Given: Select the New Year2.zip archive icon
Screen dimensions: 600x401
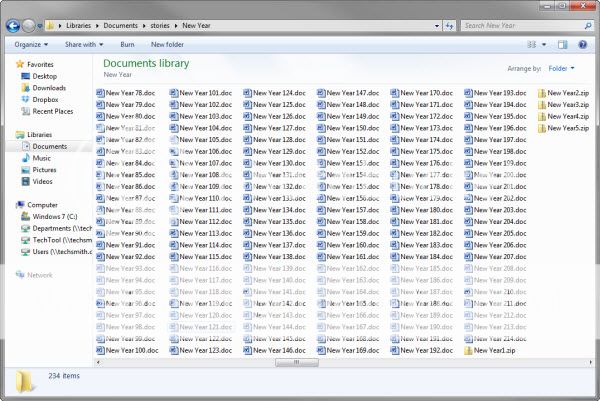Looking at the screenshot, I should [542, 93].
